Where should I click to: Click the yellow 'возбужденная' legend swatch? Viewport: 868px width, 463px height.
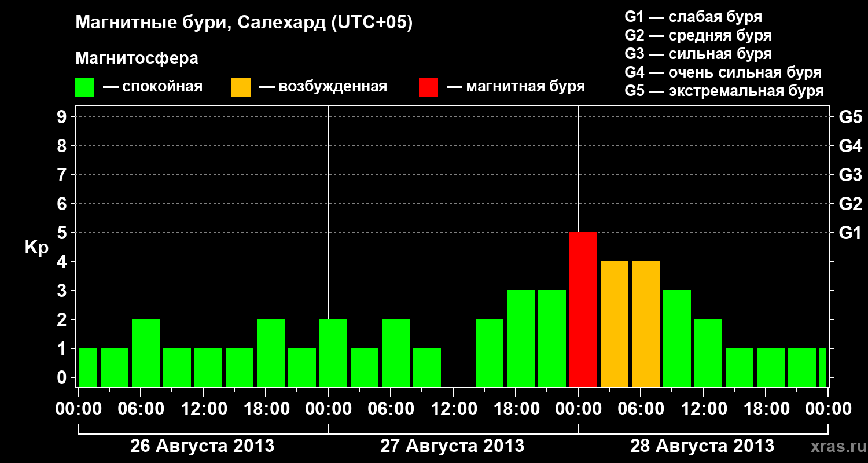pos(241,87)
